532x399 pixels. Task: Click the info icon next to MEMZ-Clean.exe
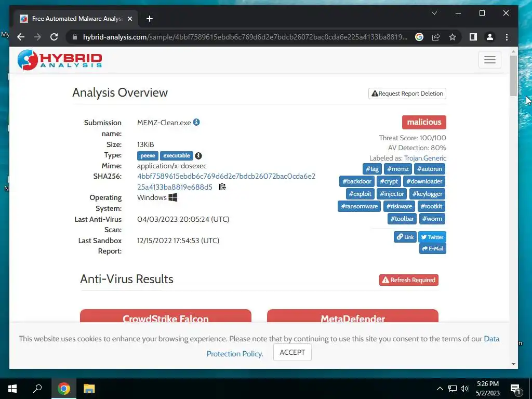[196, 122]
